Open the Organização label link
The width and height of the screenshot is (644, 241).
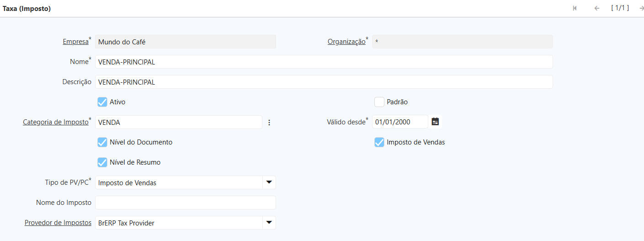[x=346, y=42]
